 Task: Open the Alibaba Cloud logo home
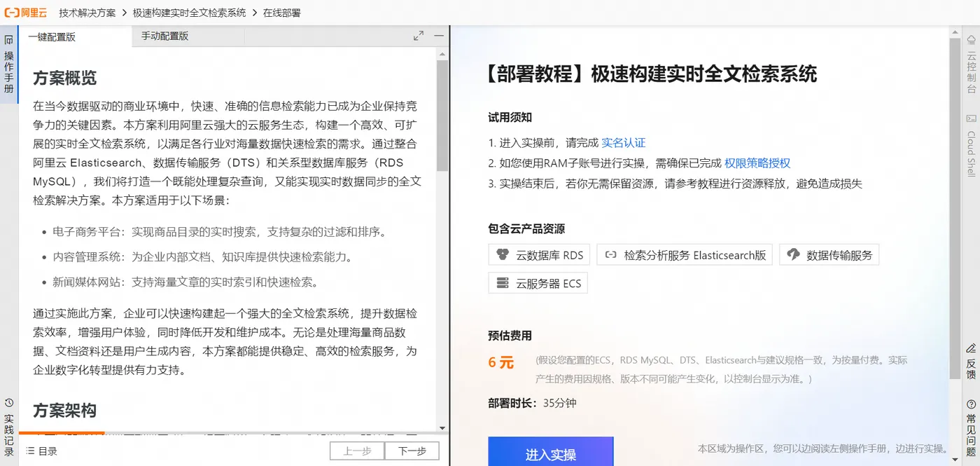pyautogui.click(x=26, y=12)
